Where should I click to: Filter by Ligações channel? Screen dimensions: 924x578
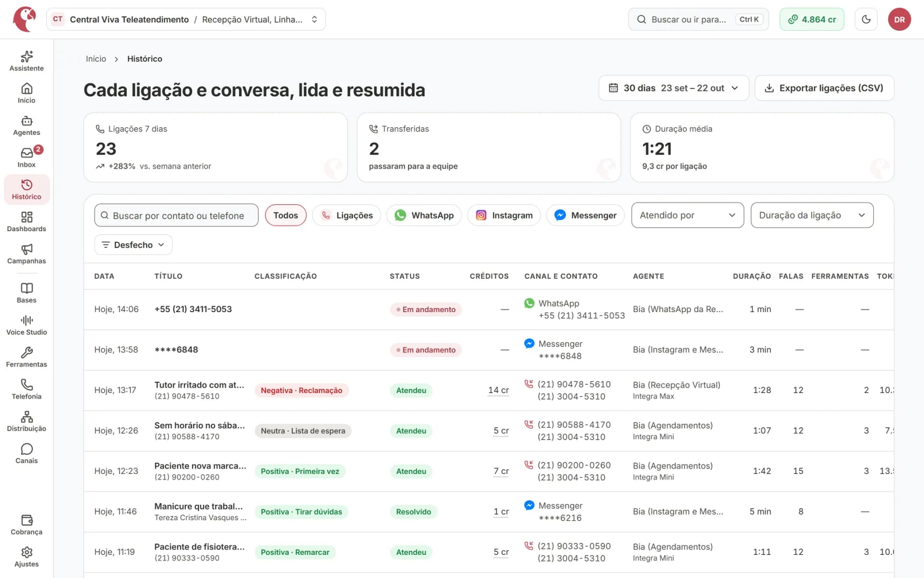click(x=346, y=215)
